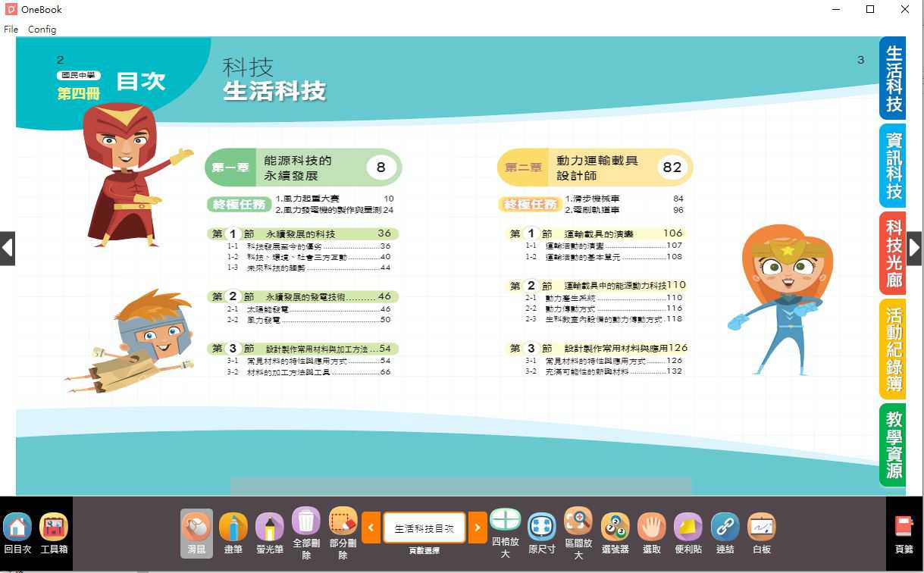The width and height of the screenshot is (924, 573).
Task: Select entry 2-3 生科教室內設備的動力傳動方式
Action: pyautogui.click(x=604, y=319)
